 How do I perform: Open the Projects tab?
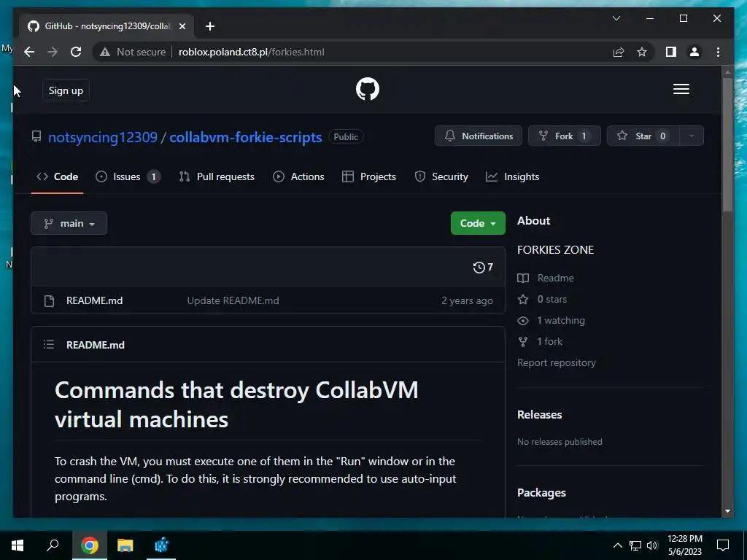pyautogui.click(x=369, y=176)
